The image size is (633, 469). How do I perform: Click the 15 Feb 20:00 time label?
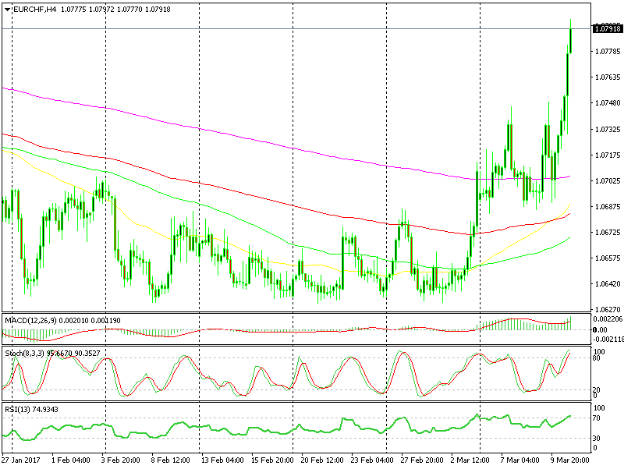point(272,460)
